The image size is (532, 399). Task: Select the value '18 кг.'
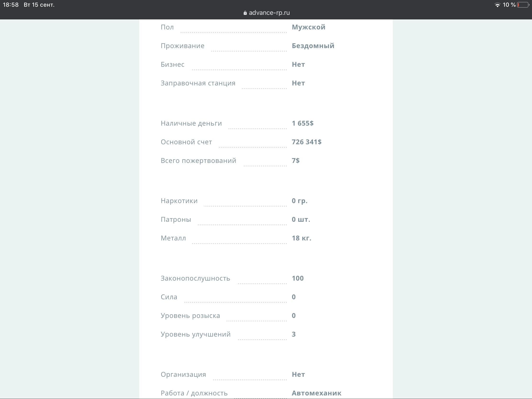point(302,238)
